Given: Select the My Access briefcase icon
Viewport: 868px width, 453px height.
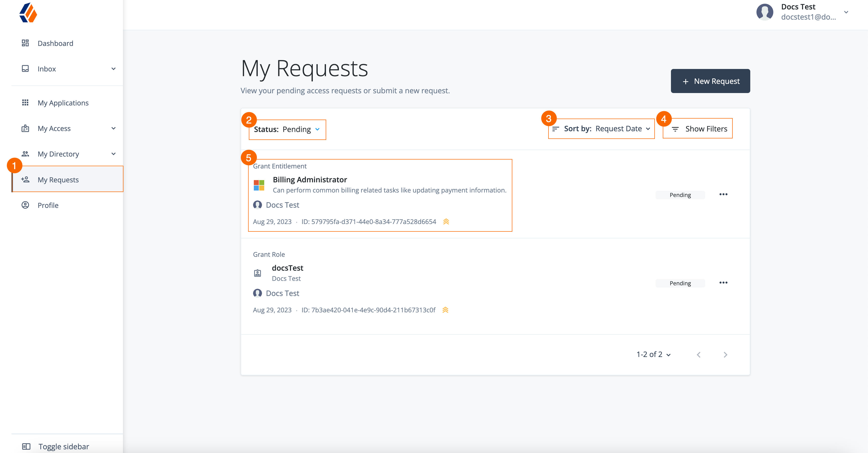Looking at the screenshot, I should pyautogui.click(x=25, y=128).
